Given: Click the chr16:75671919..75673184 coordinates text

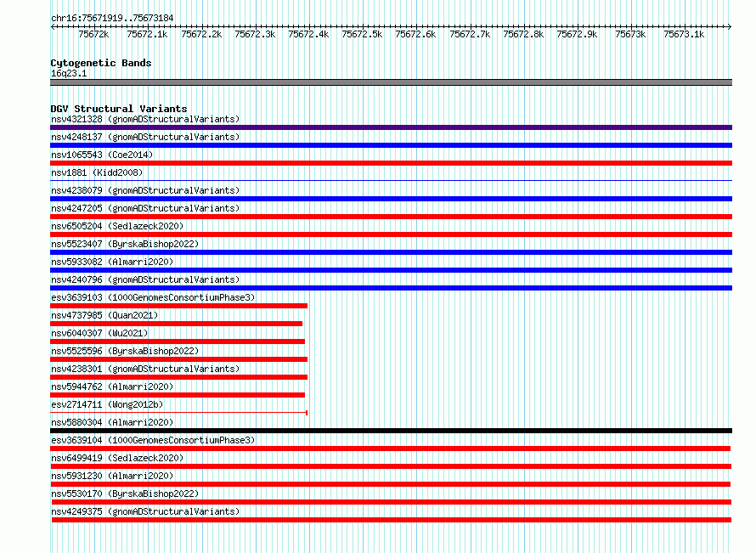Looking at the screenshot, I should 112,18.
